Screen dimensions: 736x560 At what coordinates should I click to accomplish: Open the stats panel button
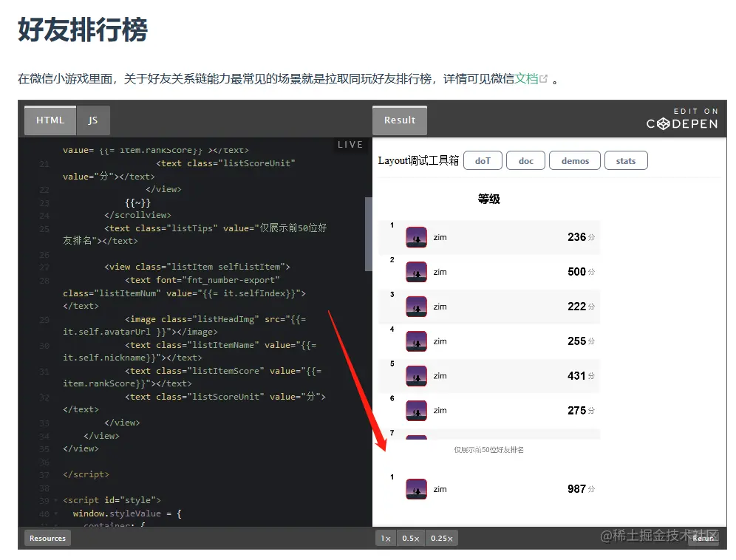click(x=626, y=160)
